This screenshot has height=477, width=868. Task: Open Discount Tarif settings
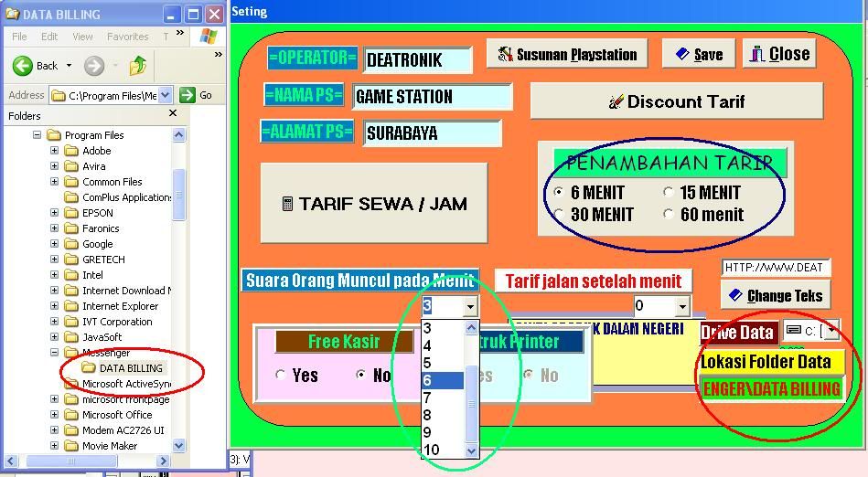(x=676, y=101)
